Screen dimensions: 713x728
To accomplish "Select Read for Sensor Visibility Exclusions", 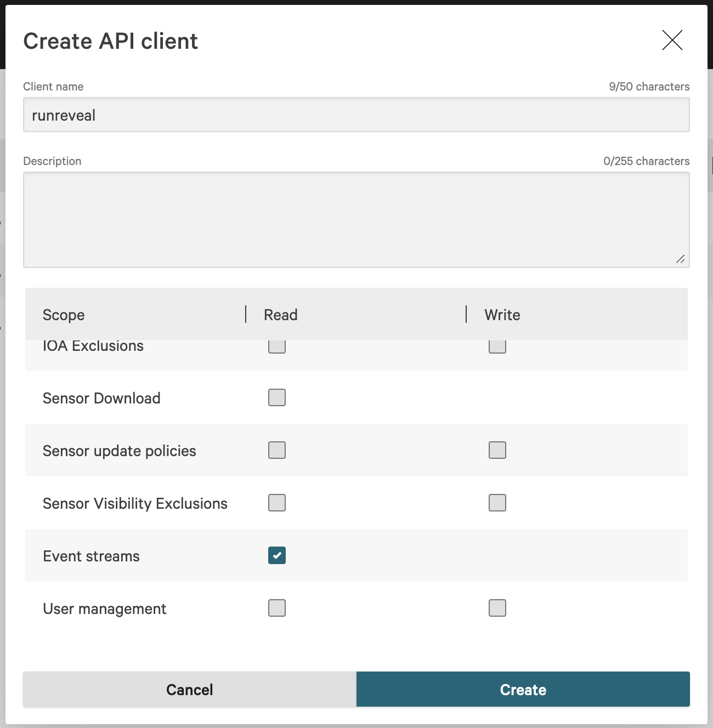I will 277,503.
